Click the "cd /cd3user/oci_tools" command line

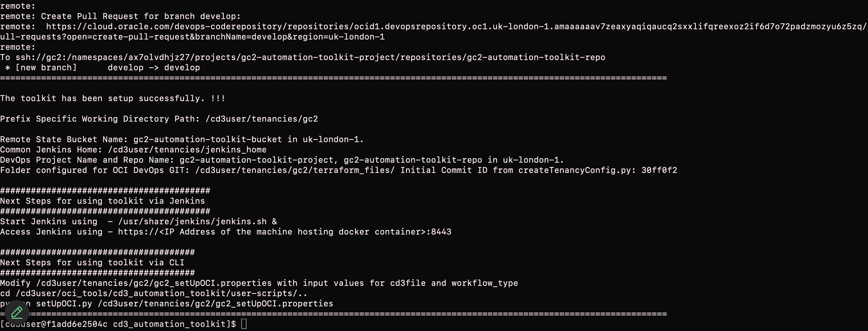pos(154,293)
